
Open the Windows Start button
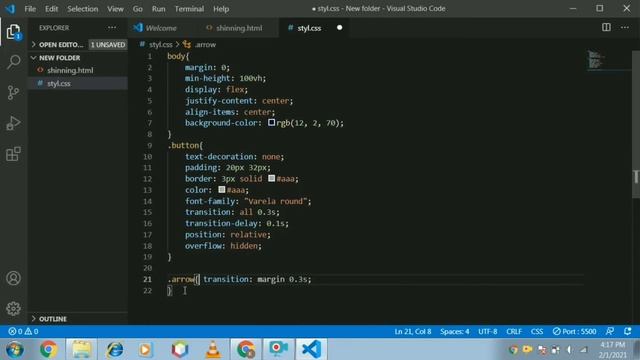pyautogui.click(x=15, y=350)
